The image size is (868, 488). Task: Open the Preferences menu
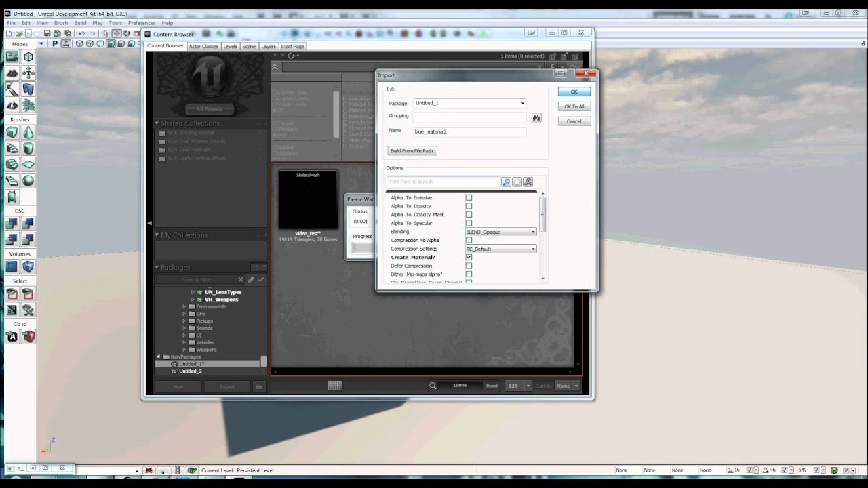[142, 23]
